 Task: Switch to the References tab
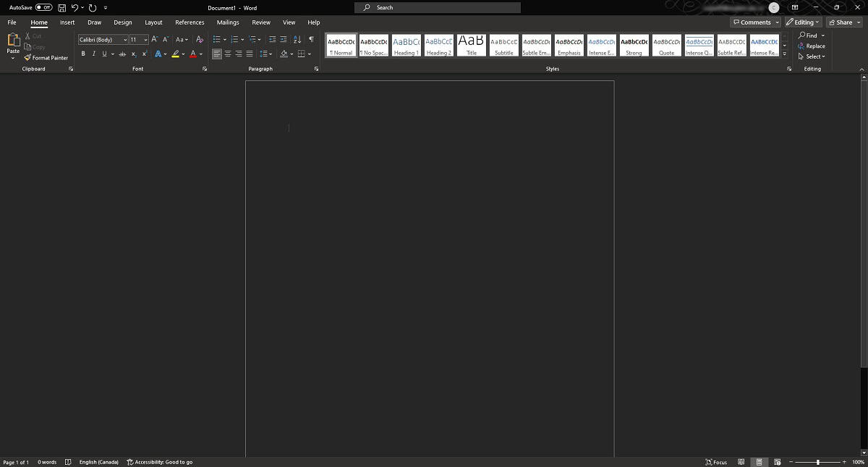point(190,22)
